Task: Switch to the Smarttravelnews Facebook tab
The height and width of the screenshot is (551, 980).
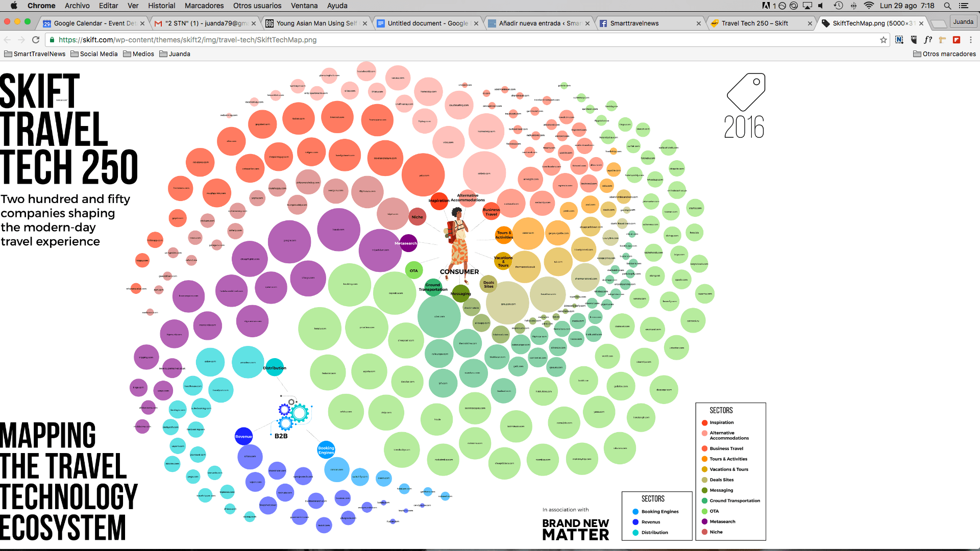Action: 649,23
